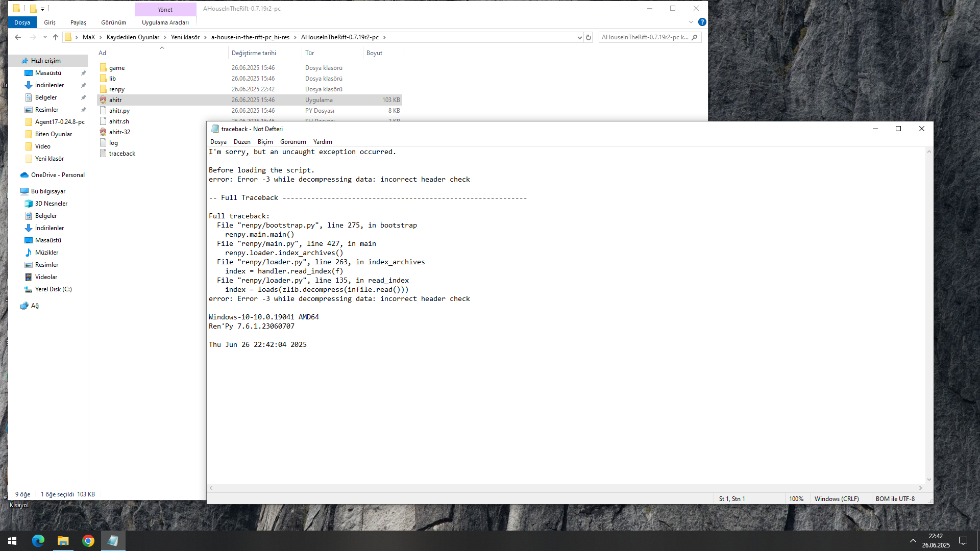Viewport: 980px width, 551px height.
Task: Select the ahitr.py file
Action: (x=119, y=111)
